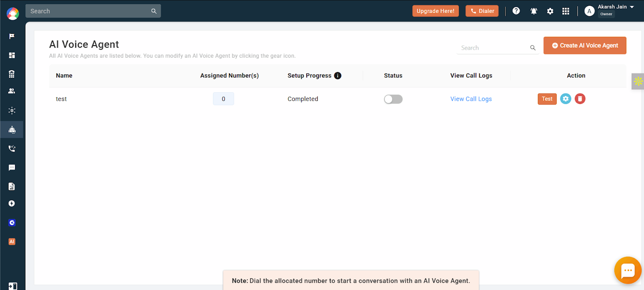
Task: Click the flag icon in the sidebar
Action: tap(12, 36)
